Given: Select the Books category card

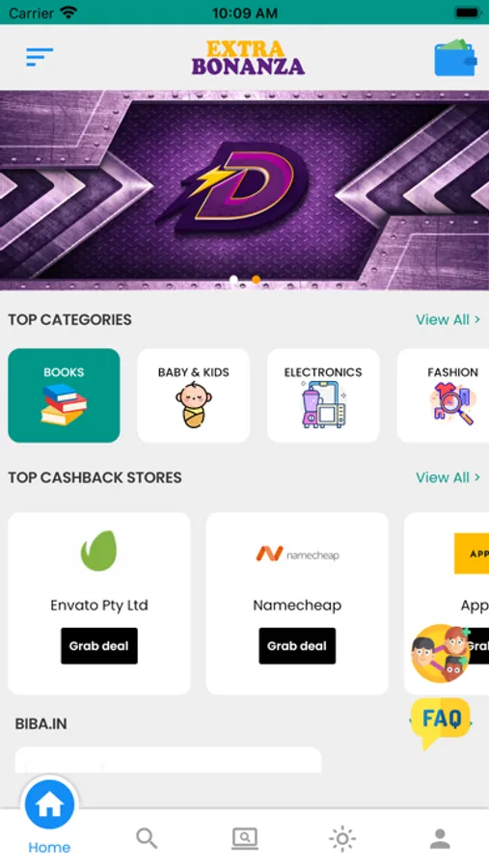Looking at the screenshot, I should (64, 395).
